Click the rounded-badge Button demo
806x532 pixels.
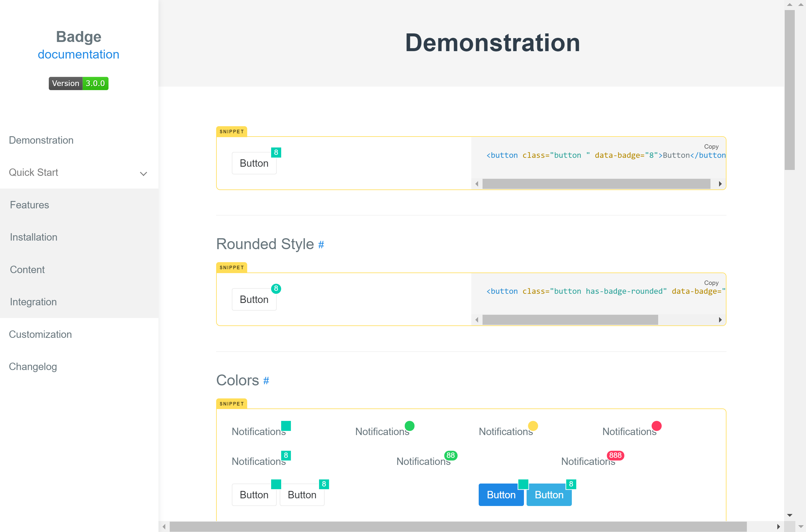click(x=254, y=299)
